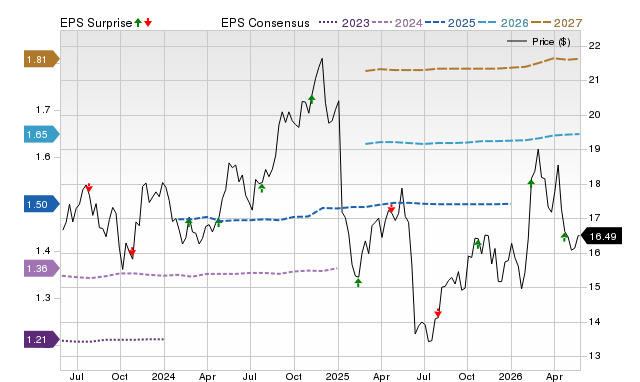This screenshot has height=382, width=640.
Task: Select the green beat arrow near the late-2024 price peak
Action: (311, 99)
